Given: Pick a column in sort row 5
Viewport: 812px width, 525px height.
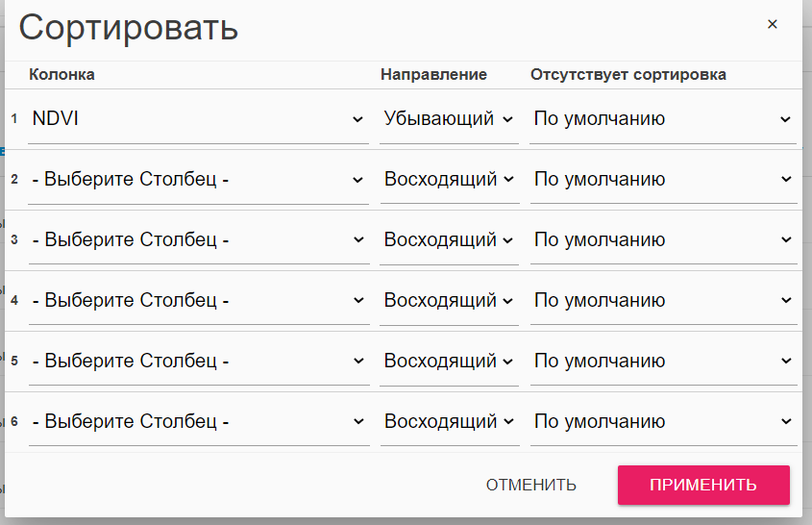Looking at the screenshot, I should (x=198, y=362).
